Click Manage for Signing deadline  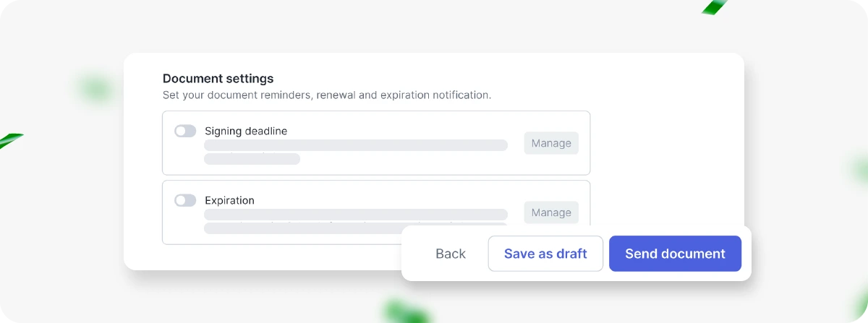[x=551, y=143]
